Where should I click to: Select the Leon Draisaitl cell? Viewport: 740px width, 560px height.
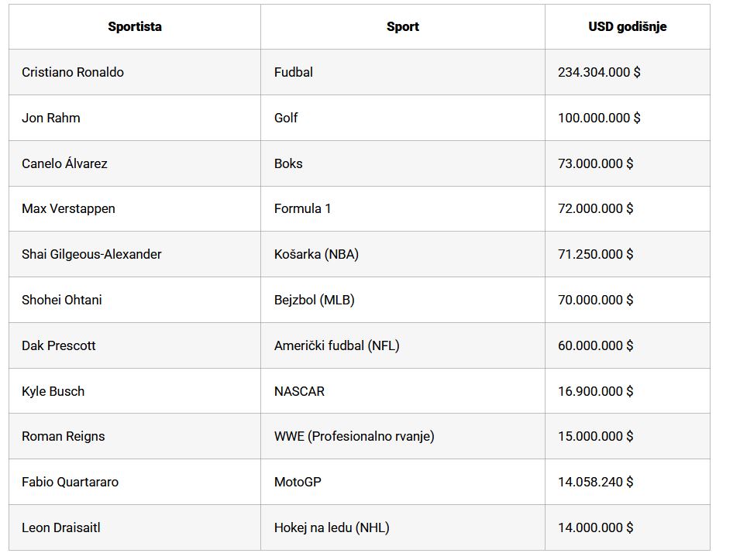pyautogui.click(x=61, y=527)
